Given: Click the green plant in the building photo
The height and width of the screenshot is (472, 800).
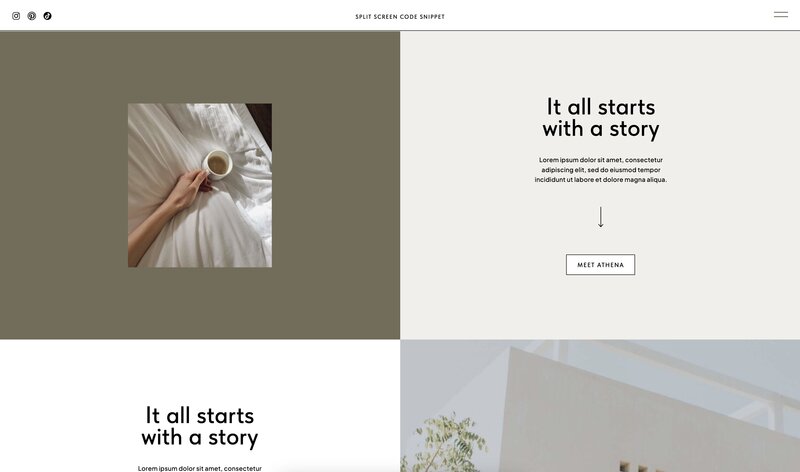Looking at the screenshot, I should 449,443.
